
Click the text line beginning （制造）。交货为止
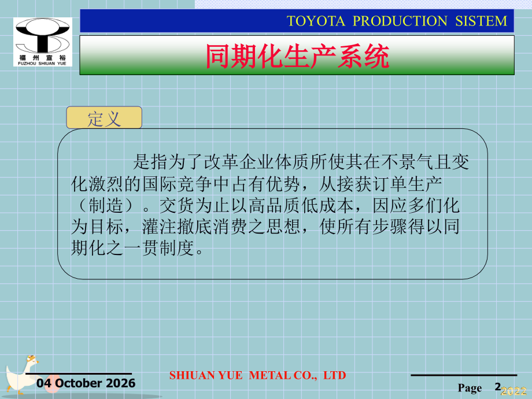coord(265,205)
